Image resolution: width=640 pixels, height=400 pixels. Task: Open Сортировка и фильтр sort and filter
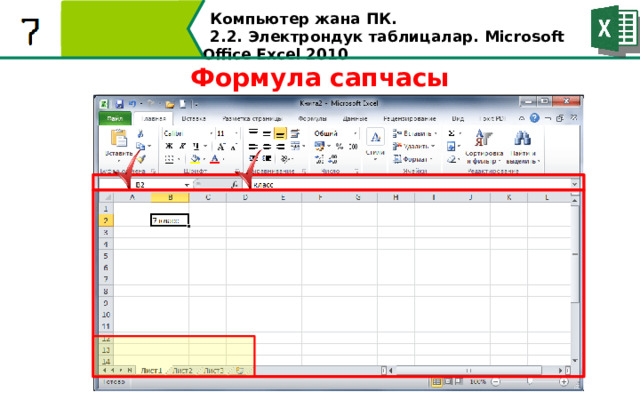coord(484,146)
